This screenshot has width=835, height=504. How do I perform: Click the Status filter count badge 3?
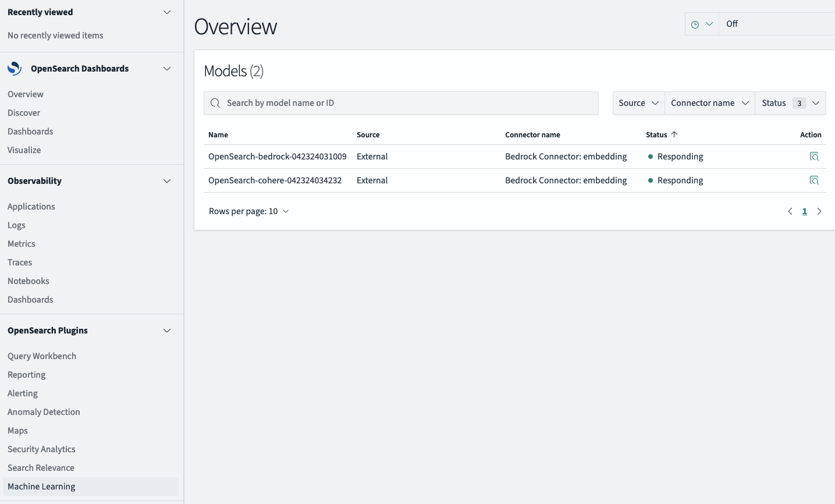pyautogui.click(x=800, y=103)
